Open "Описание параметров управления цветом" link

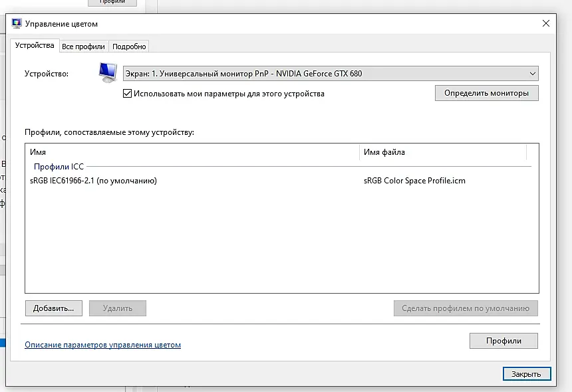[102, 345]
